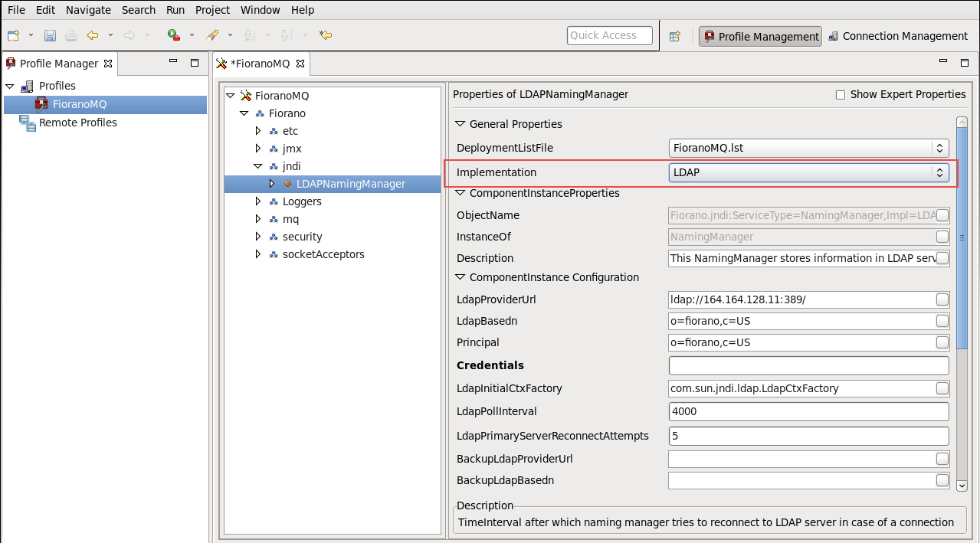980x543 pixels.
Task: Close the *FioranoMQ editor tab
Action: click(x=300, y=64)
